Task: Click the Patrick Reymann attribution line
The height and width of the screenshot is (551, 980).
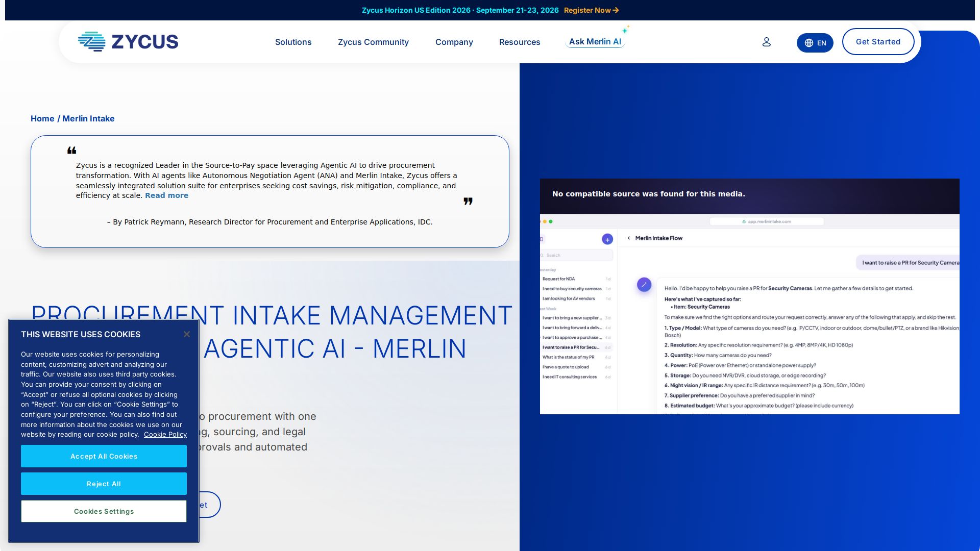Action: [270, 222]
